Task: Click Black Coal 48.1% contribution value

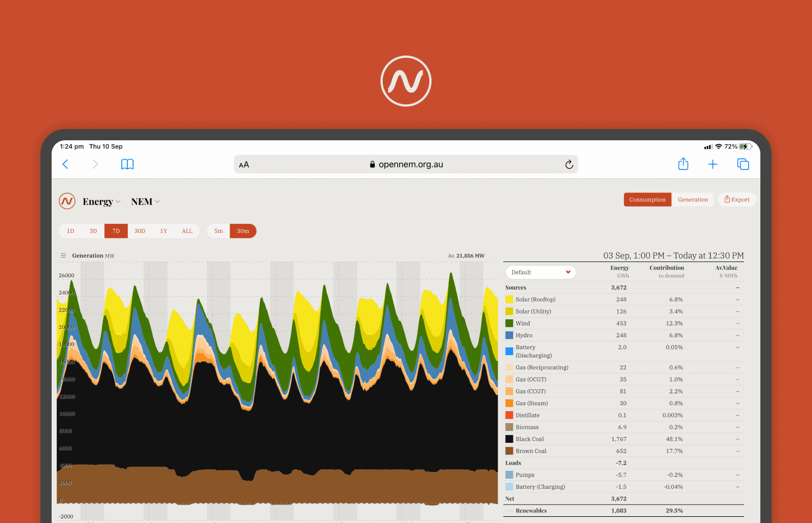Action: tap(675, 439)
